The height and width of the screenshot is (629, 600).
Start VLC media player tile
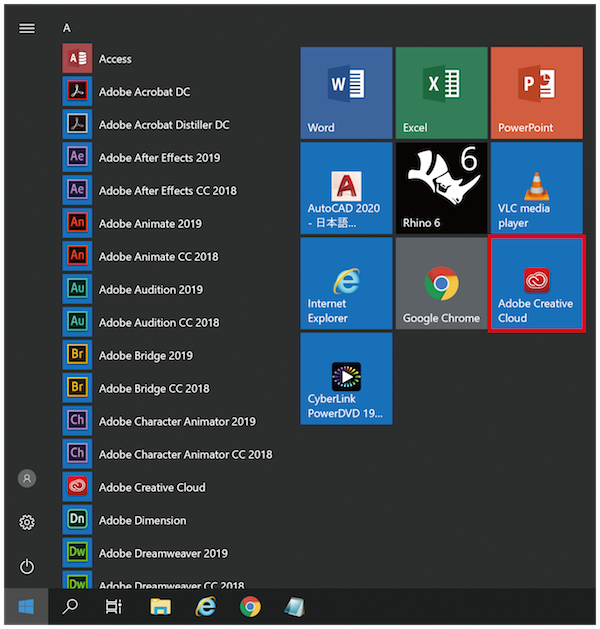click(536, 187)
